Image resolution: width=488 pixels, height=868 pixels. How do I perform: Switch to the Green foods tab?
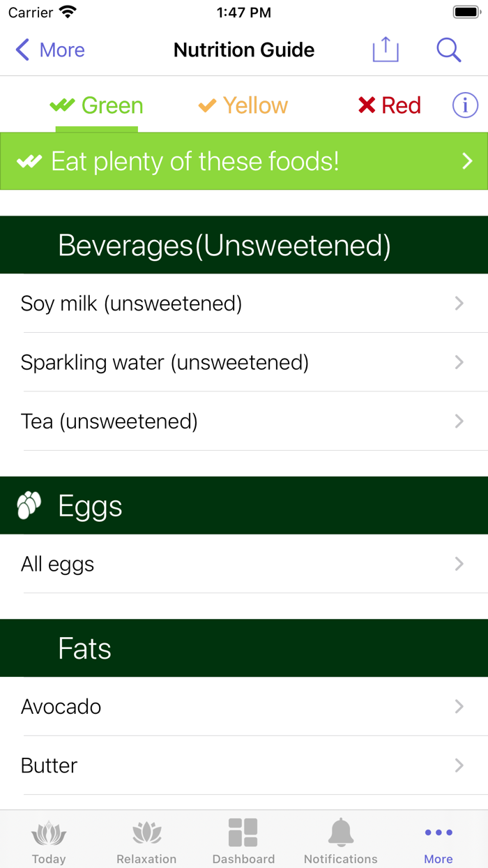(97, 105)
